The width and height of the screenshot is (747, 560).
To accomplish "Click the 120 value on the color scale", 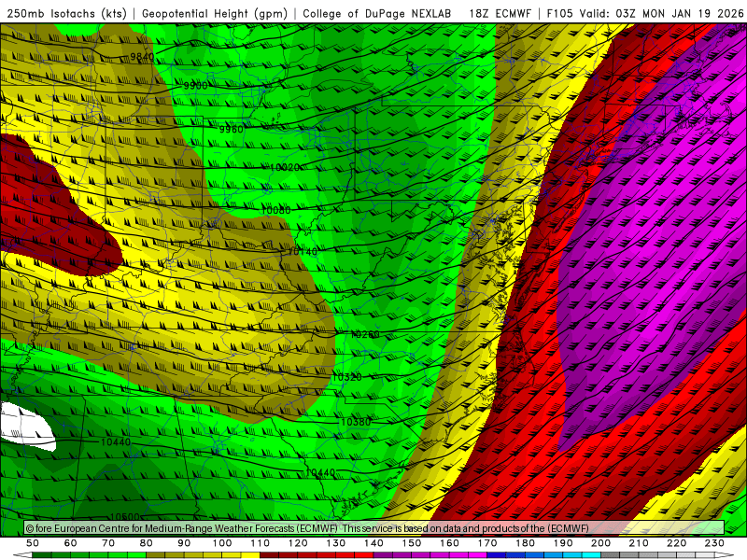I will (298, 543).
